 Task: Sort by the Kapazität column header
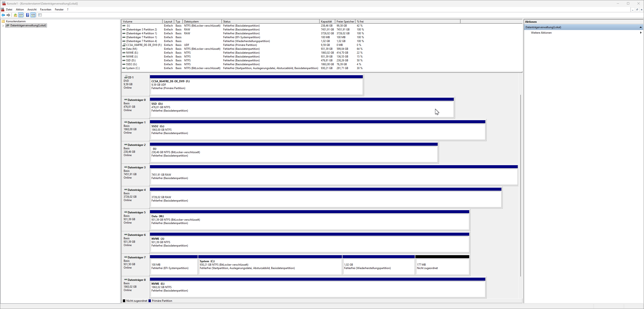tap(327, 22)
